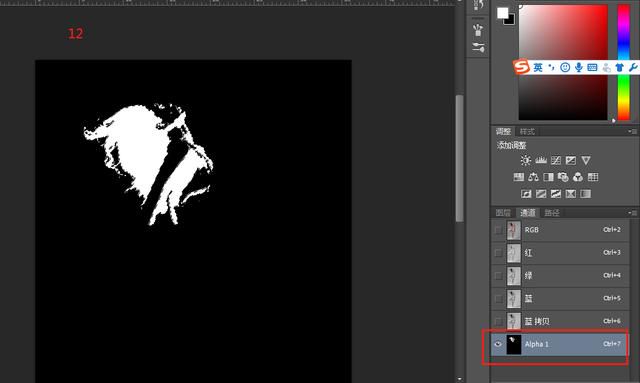
Task: Select the Alpha 1 channel name
Action: point(537,344)
